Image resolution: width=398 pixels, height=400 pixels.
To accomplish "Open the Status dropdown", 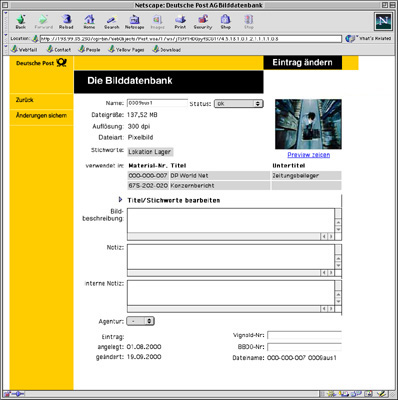I will [239, 104].
